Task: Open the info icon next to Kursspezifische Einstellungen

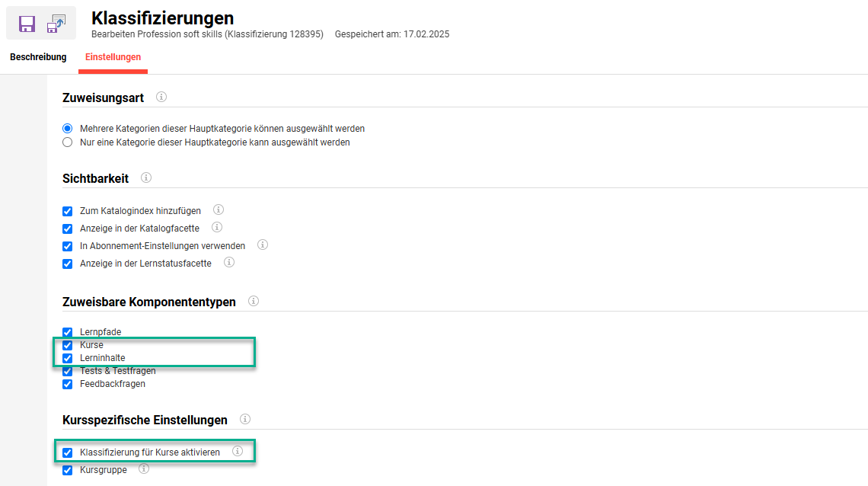Action: click(x=244, y=419)
